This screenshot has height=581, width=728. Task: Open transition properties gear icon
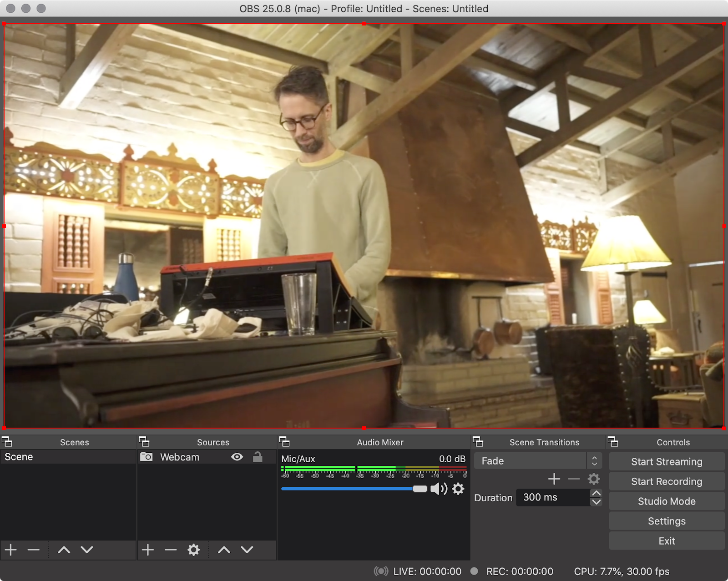[594, 479]
